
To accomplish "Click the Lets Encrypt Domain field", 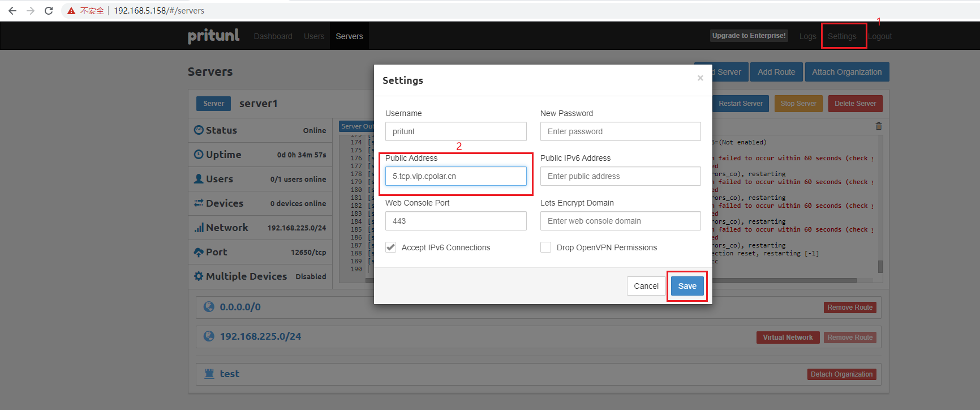I will 620,221.
